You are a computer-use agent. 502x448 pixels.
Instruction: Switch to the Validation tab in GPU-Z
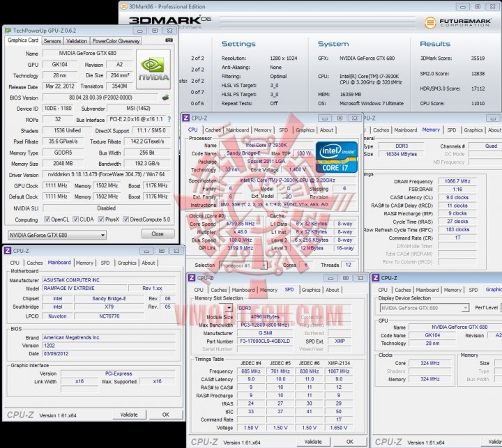(77, 41)
